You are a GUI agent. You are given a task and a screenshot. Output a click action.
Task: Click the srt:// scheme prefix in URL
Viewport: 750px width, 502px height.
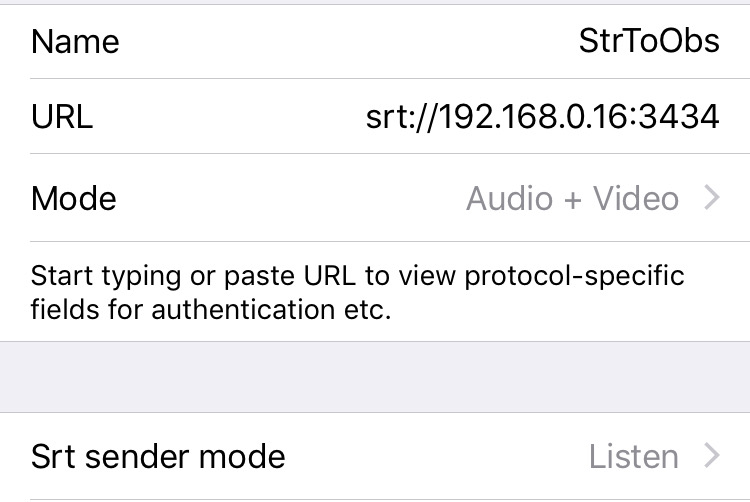pyautogui.click(x=400, y=117)
